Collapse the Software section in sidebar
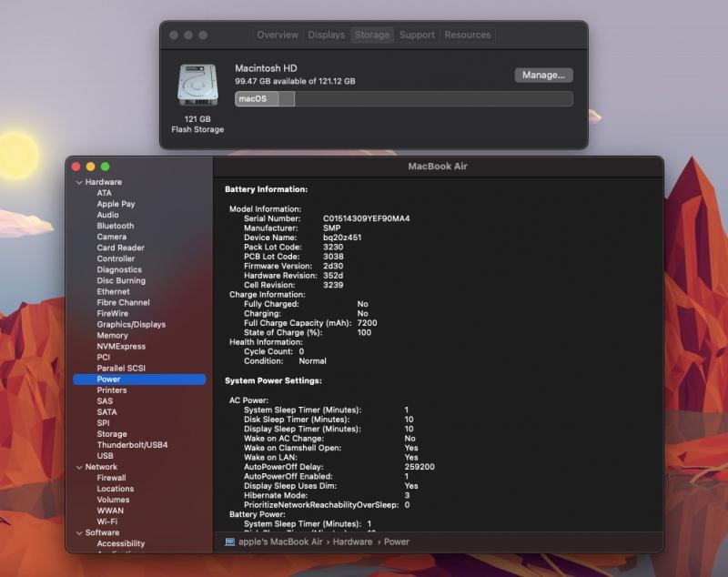The height and width of the screenshot is (577, 728). tap(79, 533)
